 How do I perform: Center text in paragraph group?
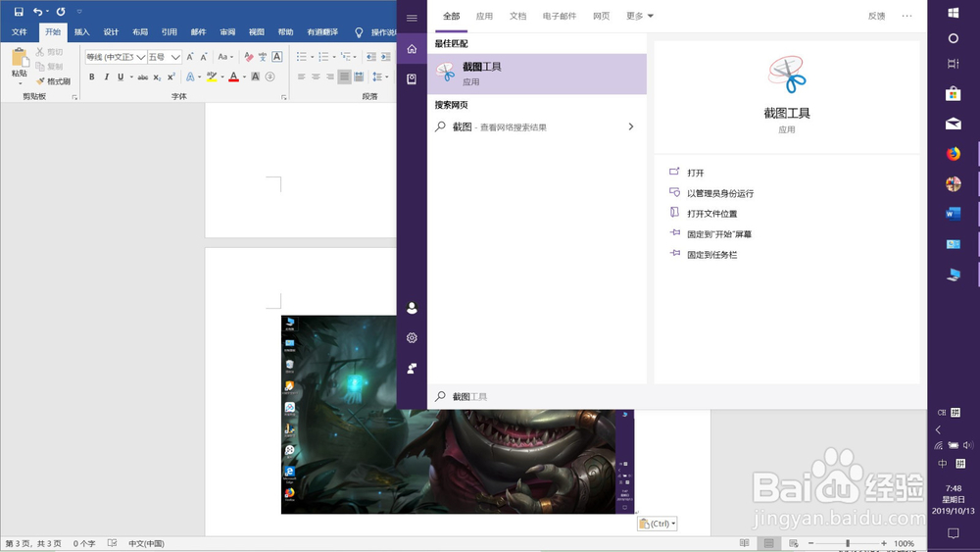click(x=316, y=76)
